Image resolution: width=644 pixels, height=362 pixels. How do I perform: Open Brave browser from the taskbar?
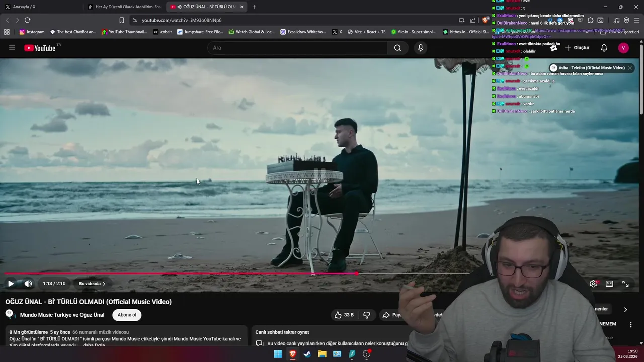tap(292, 354)
